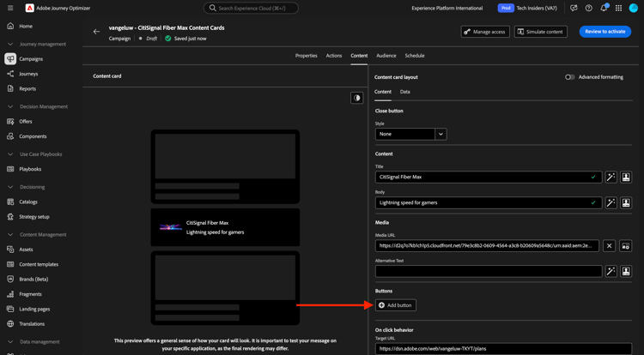644x355 pixels.
Task: Click the Catalogs sidebar icon
Action: (x=10, y=202)
